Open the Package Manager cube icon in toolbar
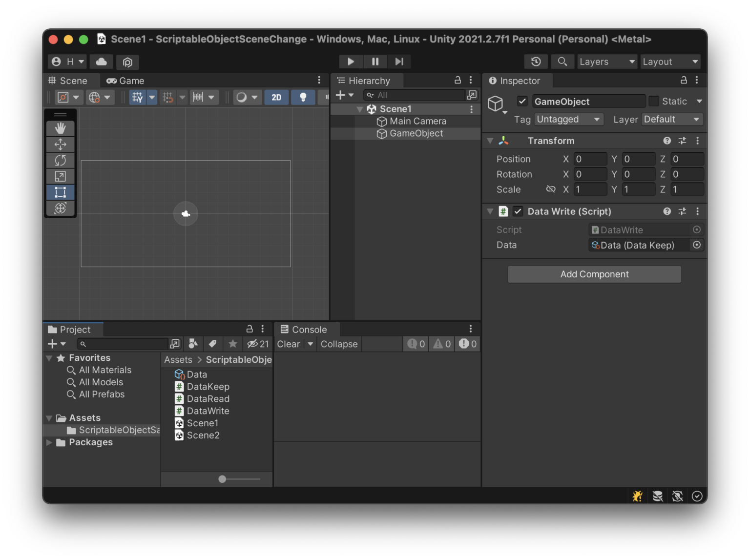Image resolution: width=750 pixels, height=560 pixels. tap(127, 62)
